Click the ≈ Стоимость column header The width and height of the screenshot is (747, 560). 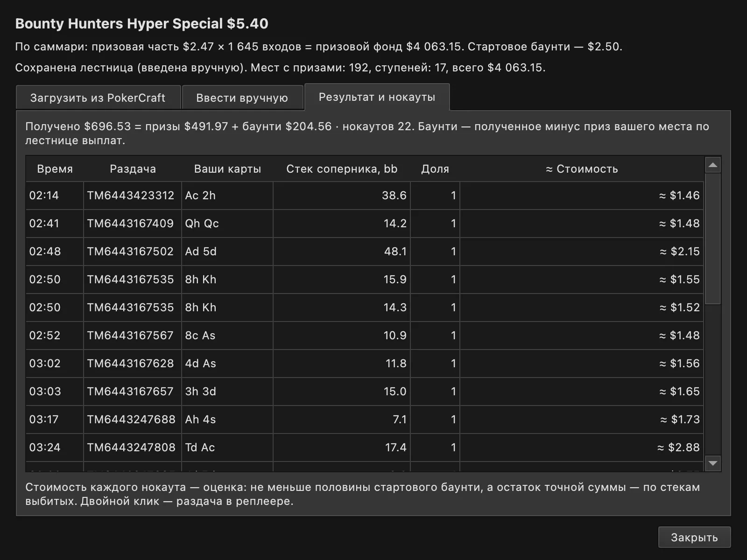click(582, 169)
